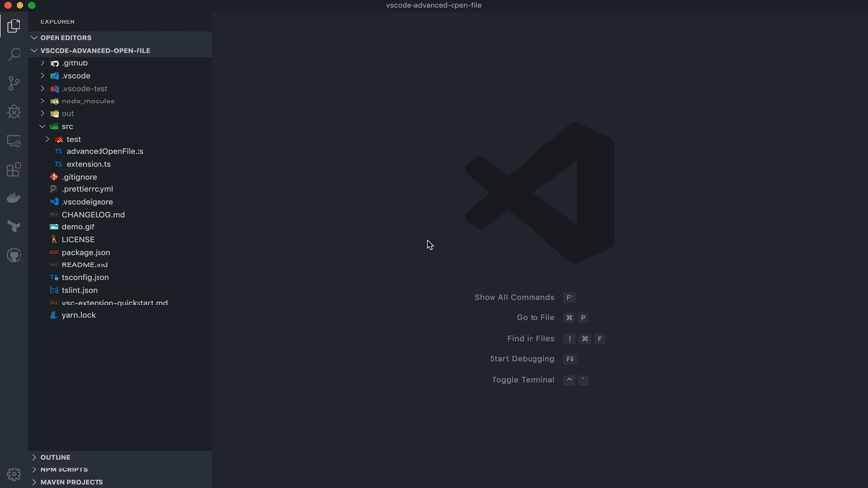This screenshot has height=488, width=868.
Task: Expand the out folder chevron
Action: [43, 113]
